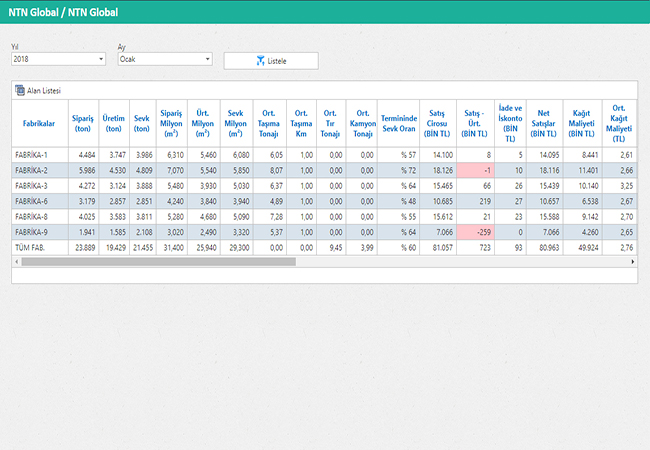Open the Yıl dropdown showing 2018
This screenshot has height=450, width=650.
(57, 60)
